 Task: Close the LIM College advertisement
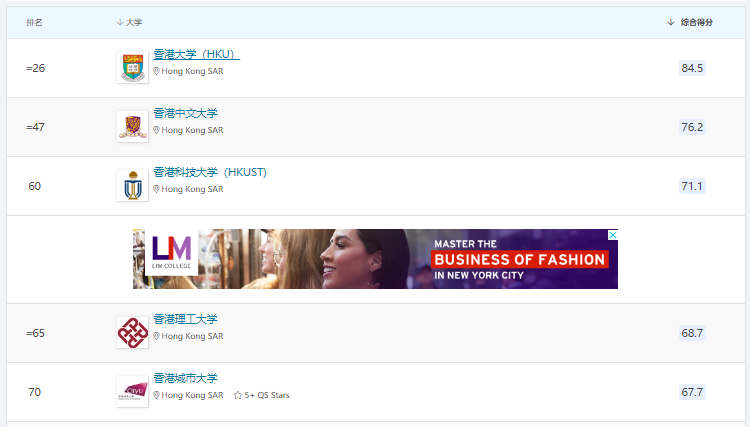[x=613, y=235]
